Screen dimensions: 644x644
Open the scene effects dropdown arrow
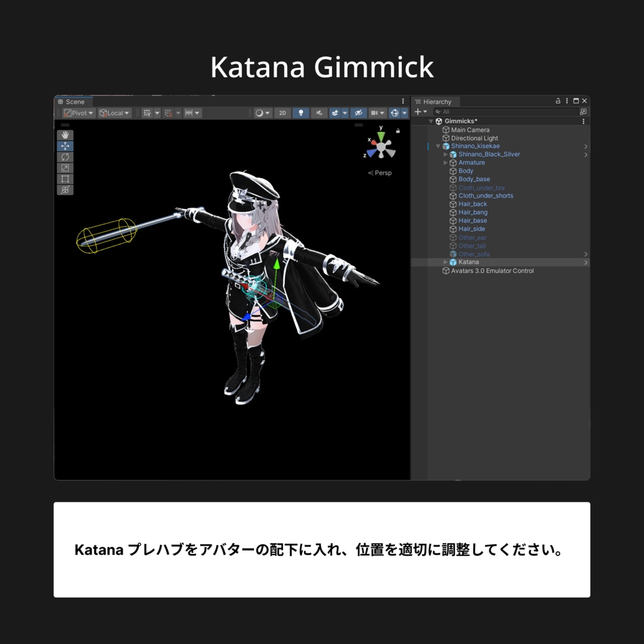pyautogui.click(x=345, y=113)
